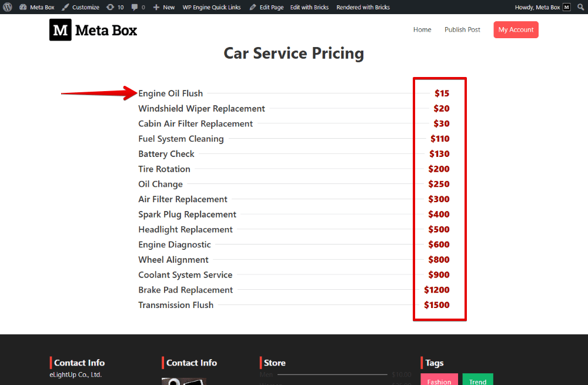
Task: Open Publish Post from the navigation
Action: point(462,29)
